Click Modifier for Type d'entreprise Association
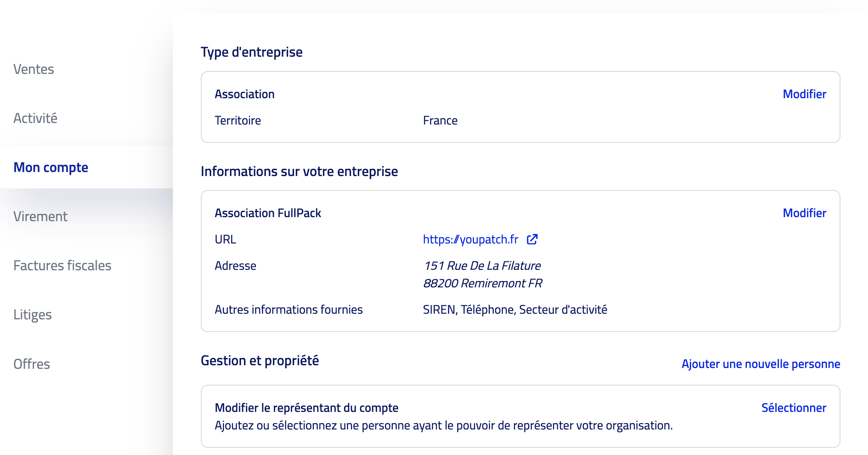Screen dimensions: 868x455 [x=804, y=94]
